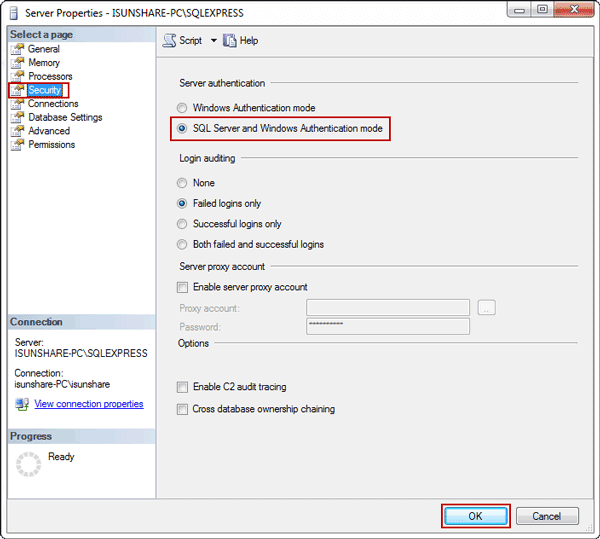Click the proxy account browse button
Image resolution: width=600 pixels, height=539 pixels.
click(x=487, y=308)
